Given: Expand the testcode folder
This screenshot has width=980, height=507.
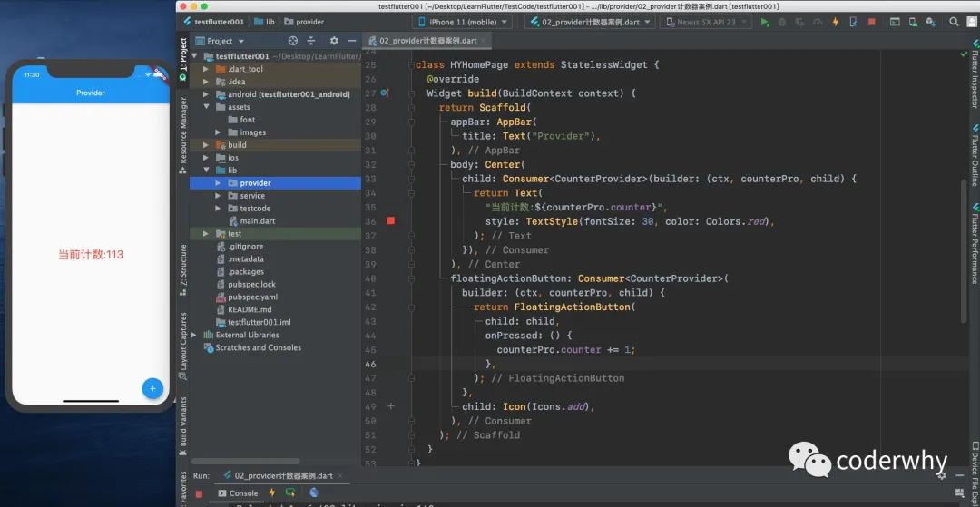Looking at the screenshot, I should (218, 208).
